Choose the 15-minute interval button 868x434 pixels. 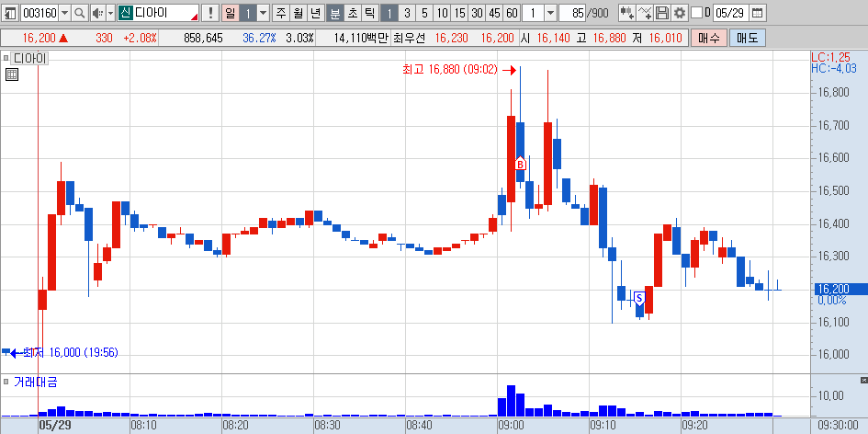click(x=460, y=13)
